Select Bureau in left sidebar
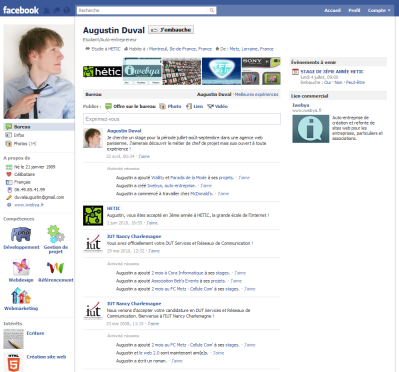This screenshot has height=372, width=399. tap(39, 127)
